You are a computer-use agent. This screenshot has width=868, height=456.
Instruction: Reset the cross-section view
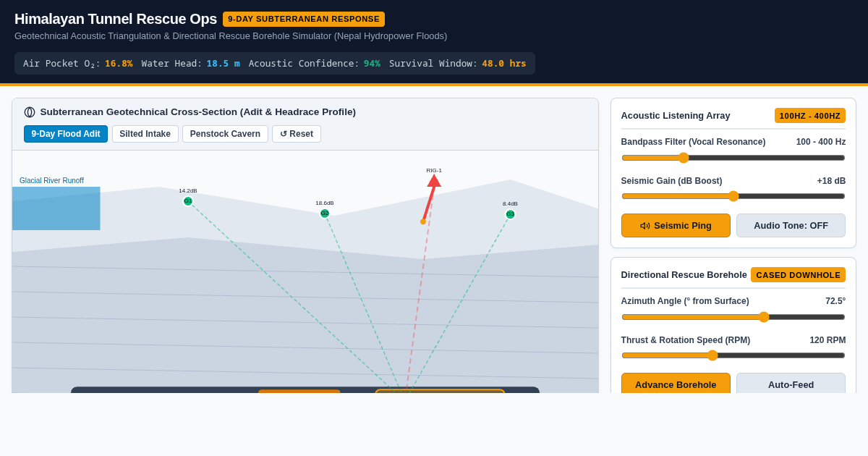[297, 134]
